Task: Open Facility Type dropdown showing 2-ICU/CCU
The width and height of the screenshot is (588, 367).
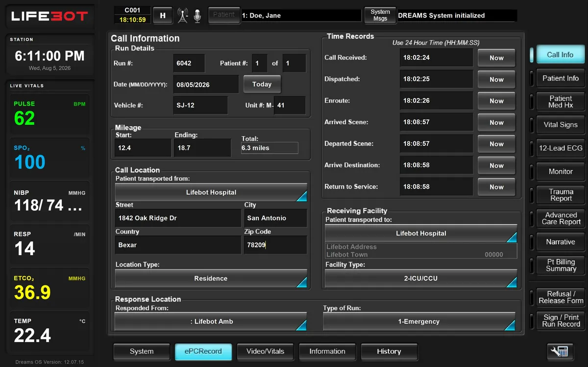Action: tap(421, 278)
